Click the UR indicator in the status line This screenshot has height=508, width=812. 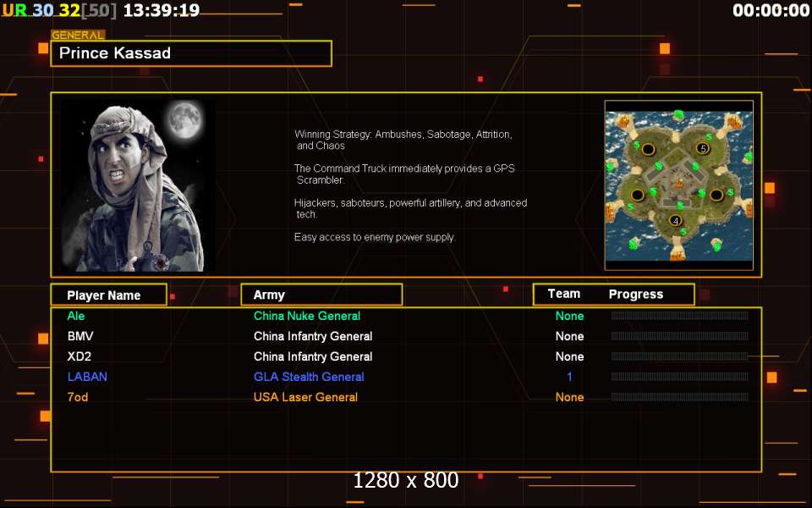tap(14, 10)
